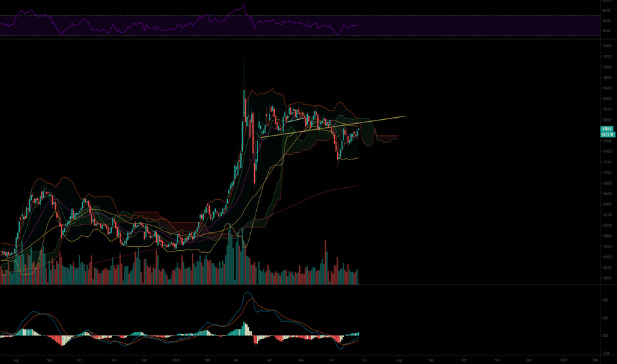The width and height of the screenshot is (617, 364).
Task: Click the countdown label under current price
Action: (x=608, y=134)
